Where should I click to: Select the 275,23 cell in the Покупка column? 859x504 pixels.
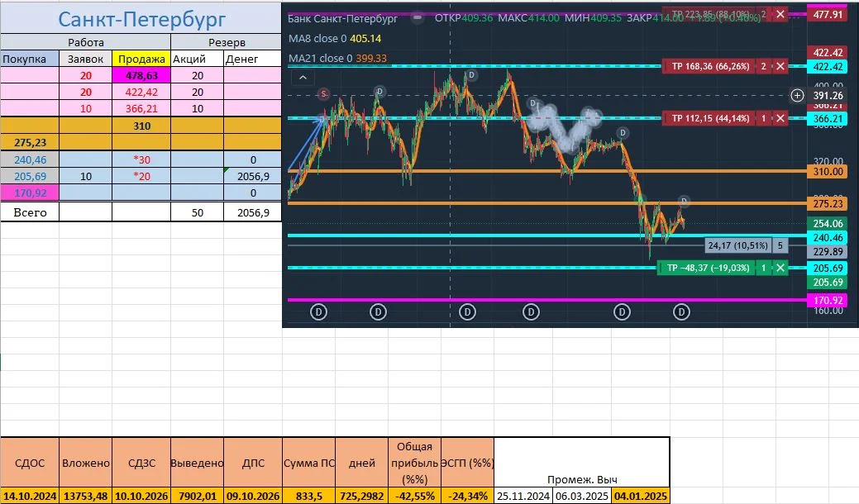30,142
